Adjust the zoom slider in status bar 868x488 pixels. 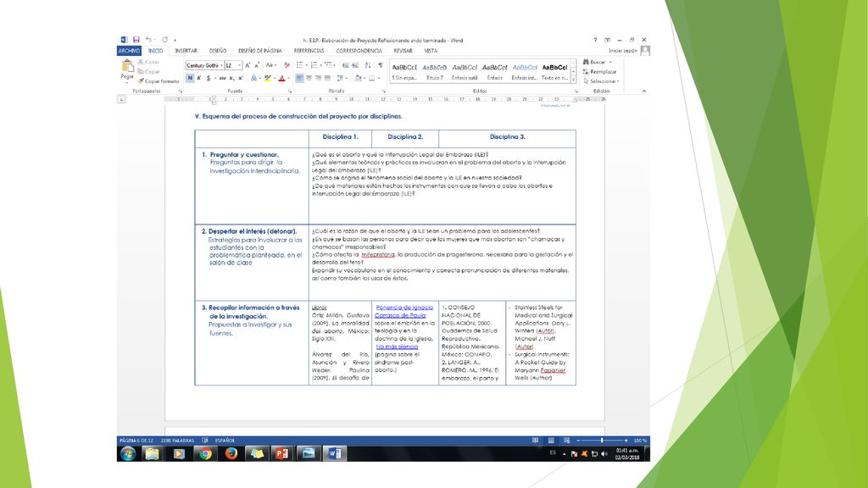point(602,441)
